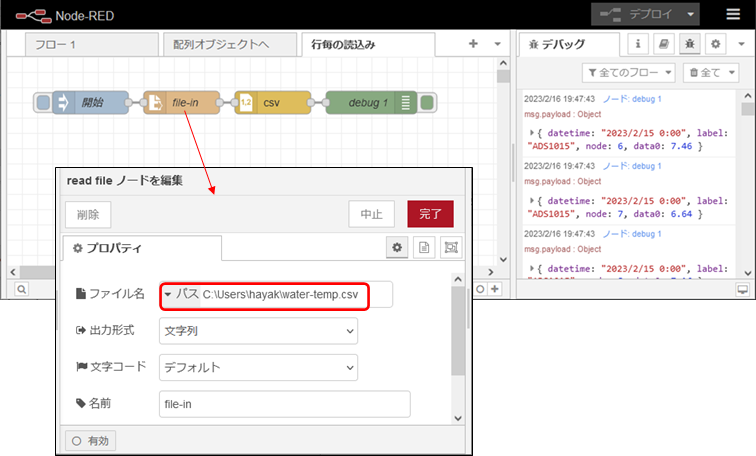Image resolution: width=756 pixels, height=456 pixels.
Task: Open the Node-RED hamburger main menu
Action: click(733, 14)
